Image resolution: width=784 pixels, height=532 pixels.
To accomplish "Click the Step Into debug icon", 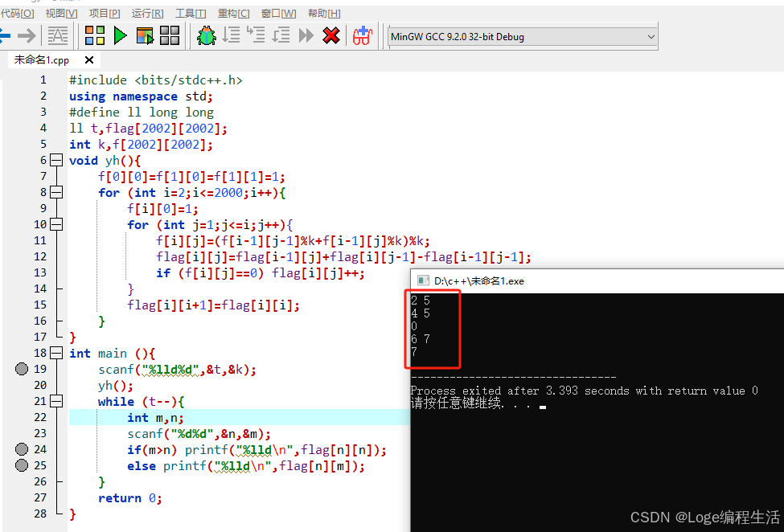I will [x=256, y=35].
